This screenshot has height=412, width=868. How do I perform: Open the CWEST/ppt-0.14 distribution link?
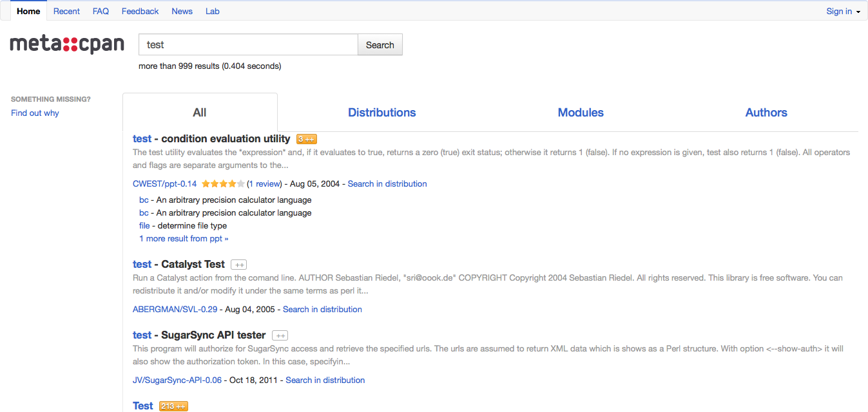(164, 184)
